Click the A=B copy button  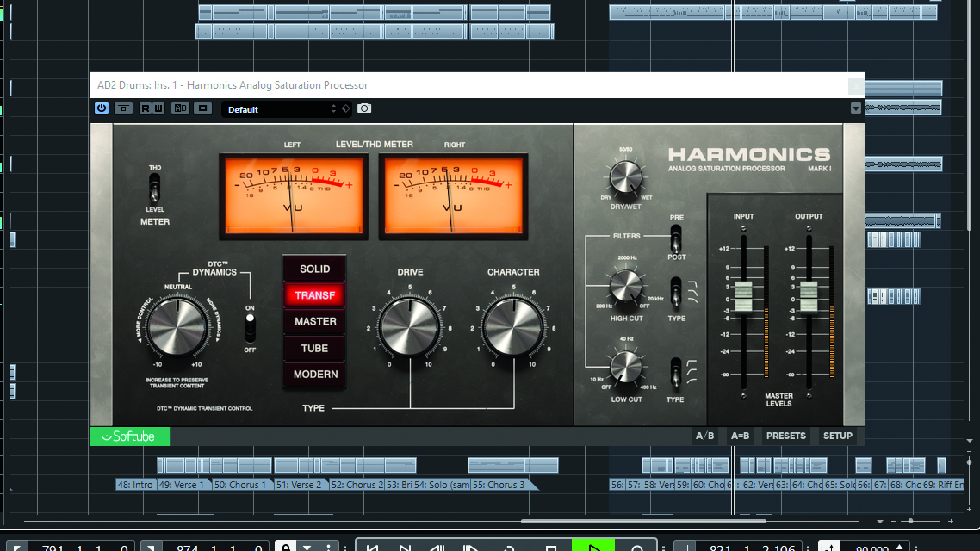tap(740, 436)
